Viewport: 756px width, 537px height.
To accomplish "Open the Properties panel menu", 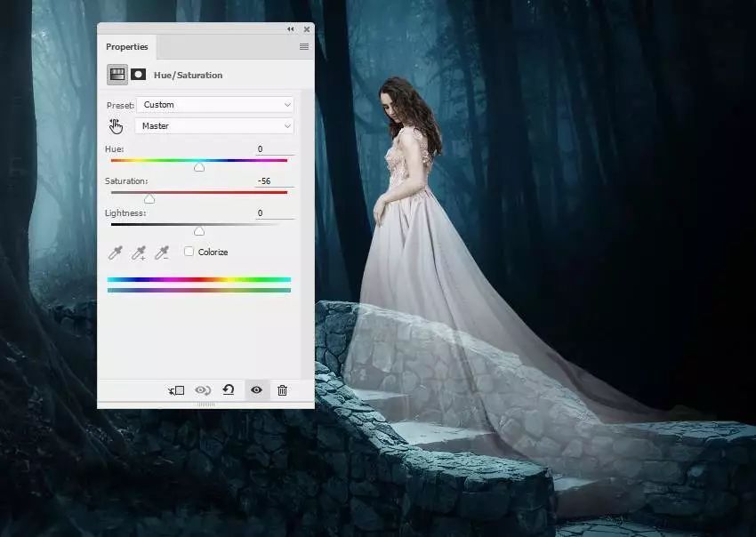I will pyautogui.click(x=304, y=46).
